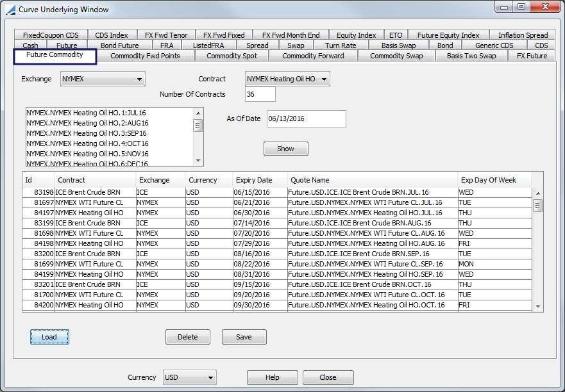Screen dimensions: 565x392
Task: Open the Bond Future tab
Action: click(120, 45)
